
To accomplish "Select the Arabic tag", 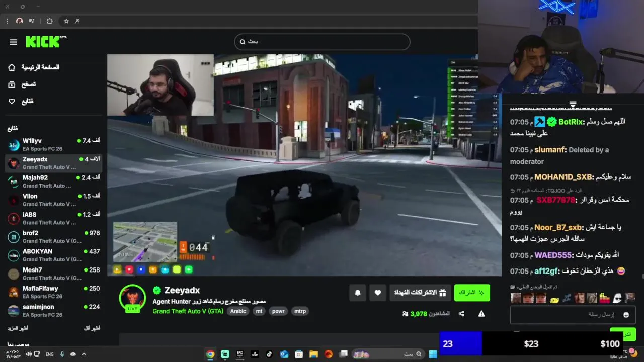I will click(x=238, y=311).
